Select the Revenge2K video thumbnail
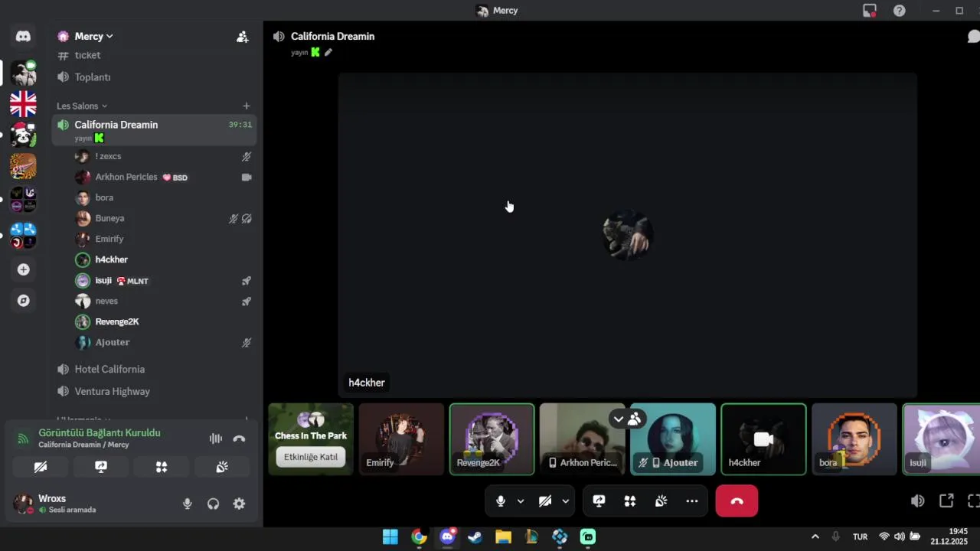Image resolution: width=980 pixels, height=551 pixels. [492, 439]
